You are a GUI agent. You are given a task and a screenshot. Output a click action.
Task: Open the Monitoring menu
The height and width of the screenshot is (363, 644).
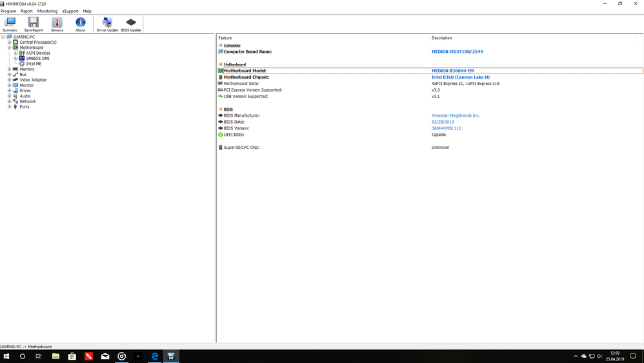47,11
